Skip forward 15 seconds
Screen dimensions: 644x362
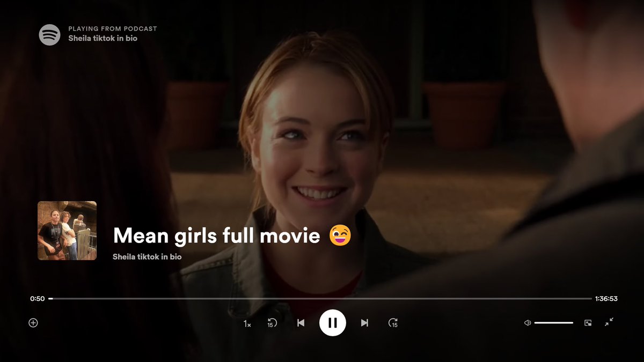pos(393,323)
